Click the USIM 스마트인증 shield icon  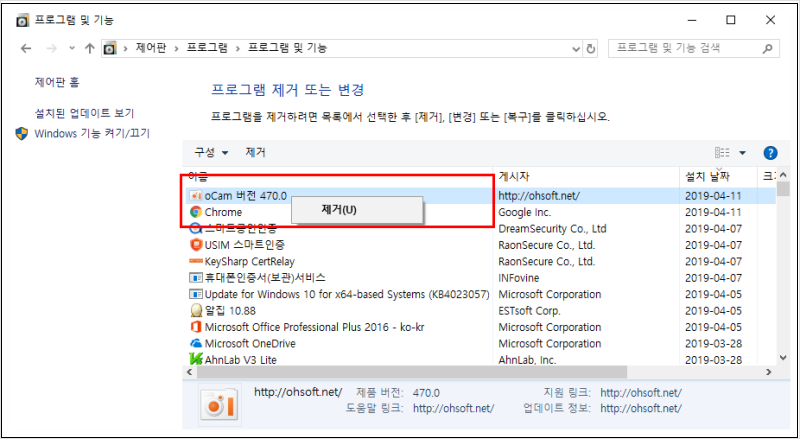pyautogui.click(x=195, y=245)
